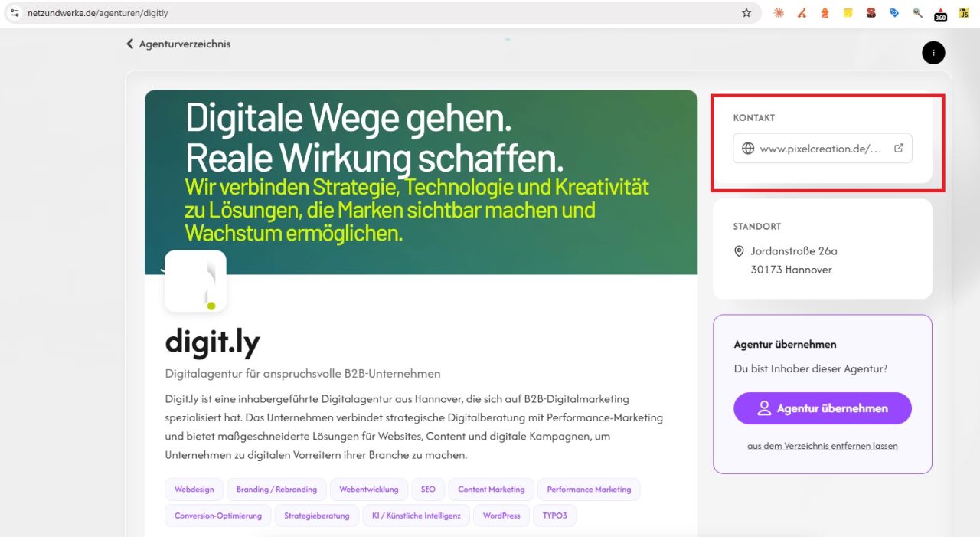Click the Jordanstraße 26a address text
980x537 pixels.
(x=794, y=251)
